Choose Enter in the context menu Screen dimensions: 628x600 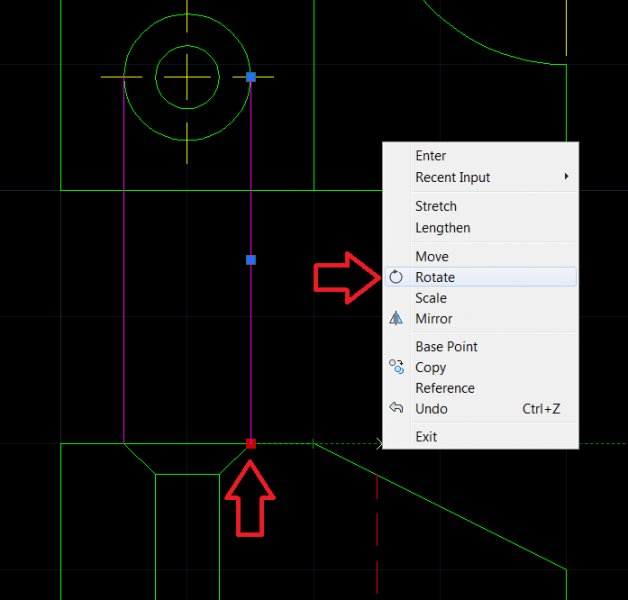click(480, 156)
